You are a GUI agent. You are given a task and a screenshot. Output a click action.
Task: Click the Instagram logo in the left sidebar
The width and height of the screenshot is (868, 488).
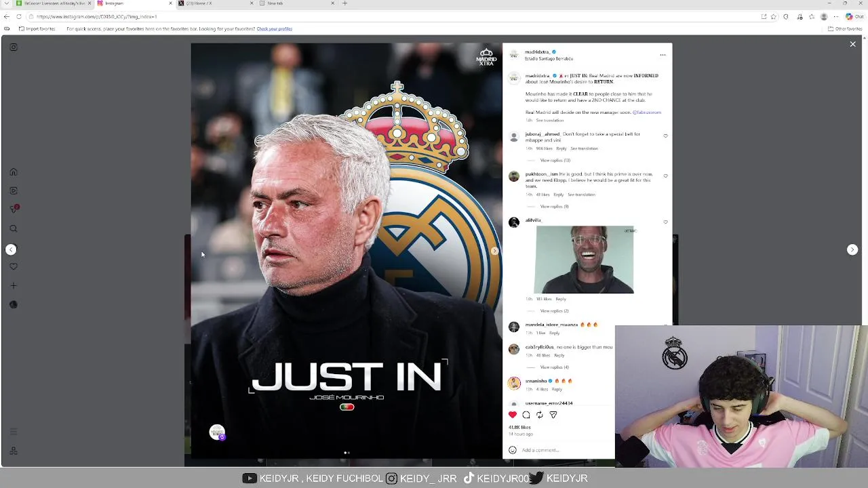click(14, 47)
